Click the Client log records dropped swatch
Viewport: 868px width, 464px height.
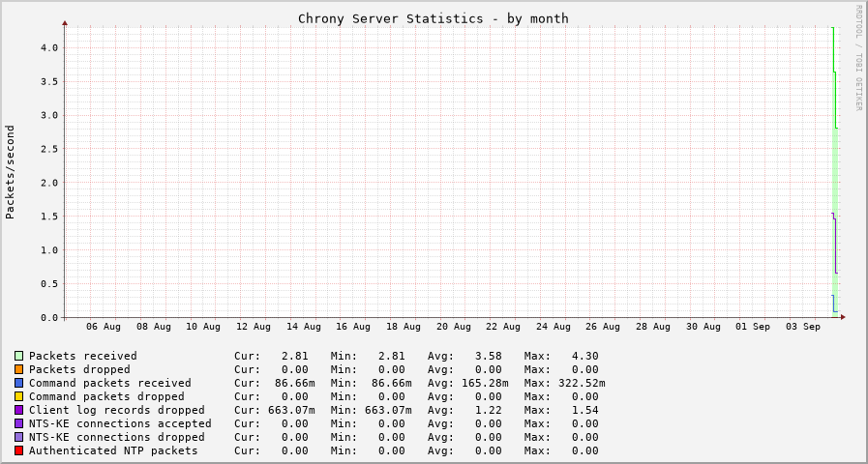tap(18, 410)
